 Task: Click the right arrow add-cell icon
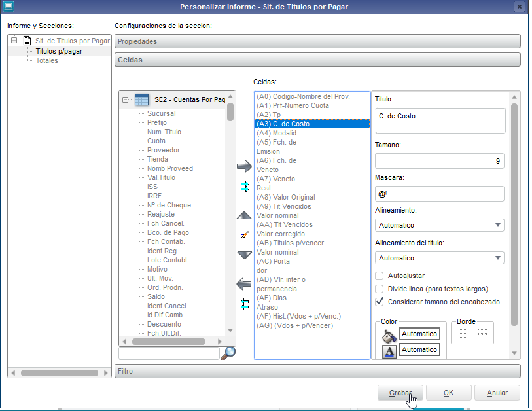coord(244,166)
